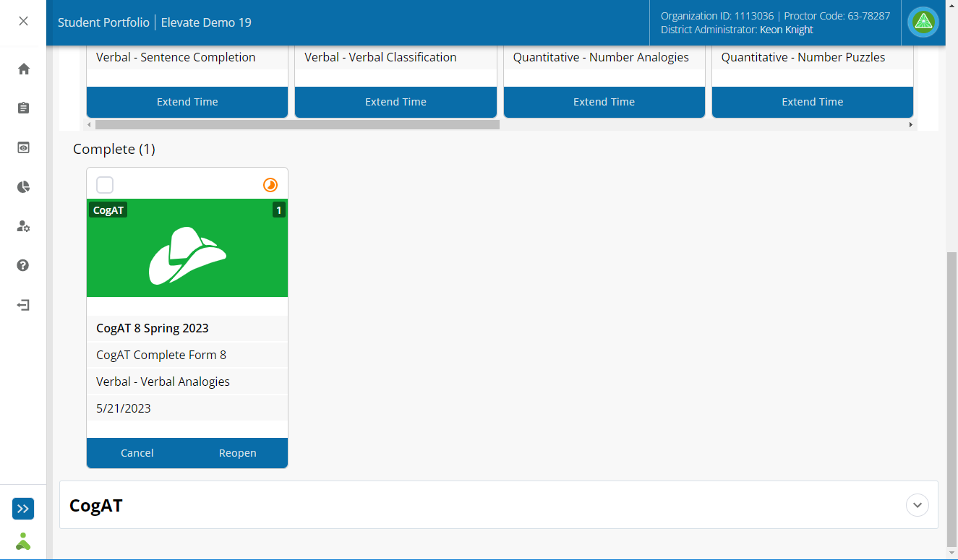The image size is (958, 560).
Task: Click the CogAT badge label on the card
Action: [108, 210]
